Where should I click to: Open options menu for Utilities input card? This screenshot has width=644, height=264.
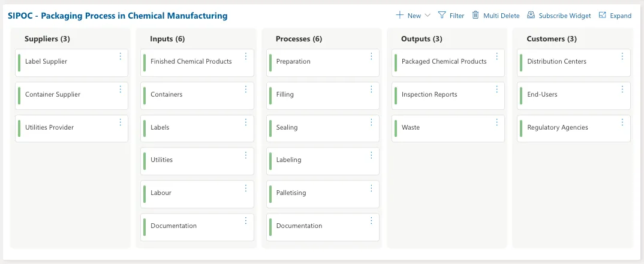[246, 155]
